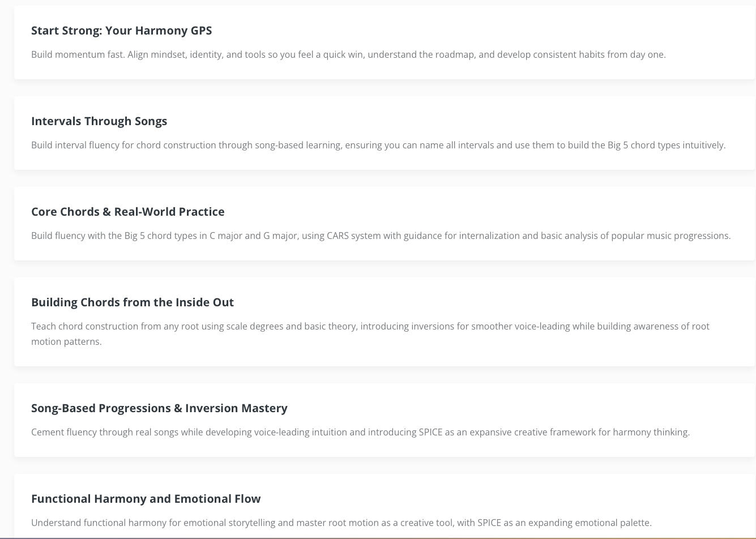756x539 pixels.
Task: Click the "motion patterns." wrapped description line
Action: coord(66,342)
